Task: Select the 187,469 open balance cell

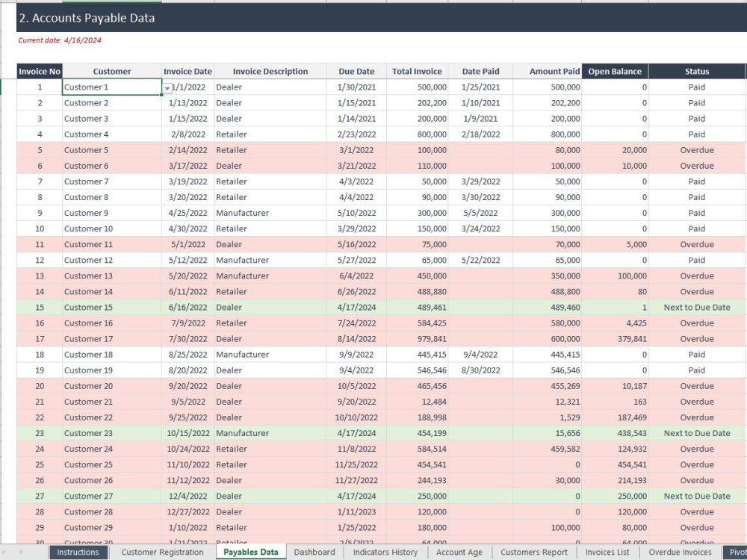Action: tap(615, 417)
